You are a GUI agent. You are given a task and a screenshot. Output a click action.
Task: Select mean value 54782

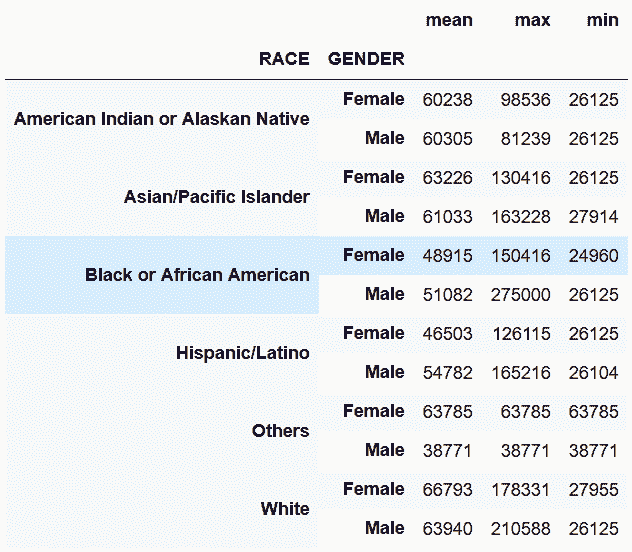coord(447,373)
